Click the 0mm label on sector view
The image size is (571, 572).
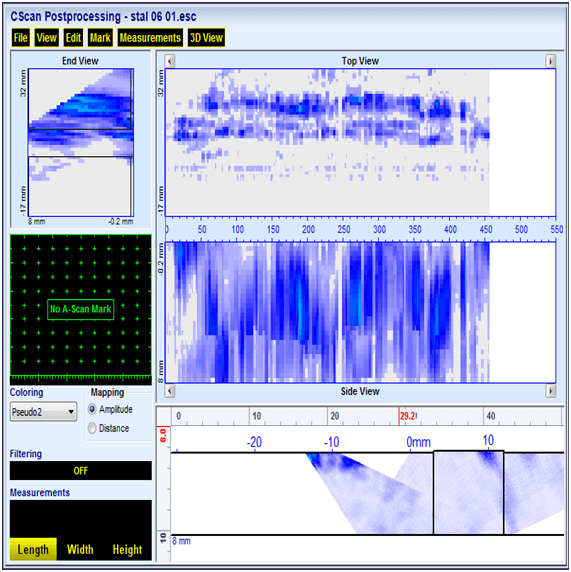[418, 442]
